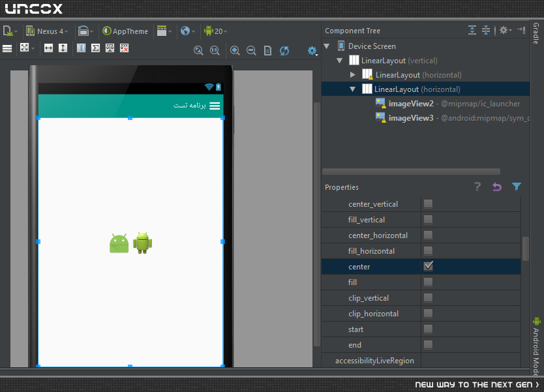Toggle layout width horizontal arrows icon
The width and height of the screenshot is (544, 392).
click(x=48, y=48)
